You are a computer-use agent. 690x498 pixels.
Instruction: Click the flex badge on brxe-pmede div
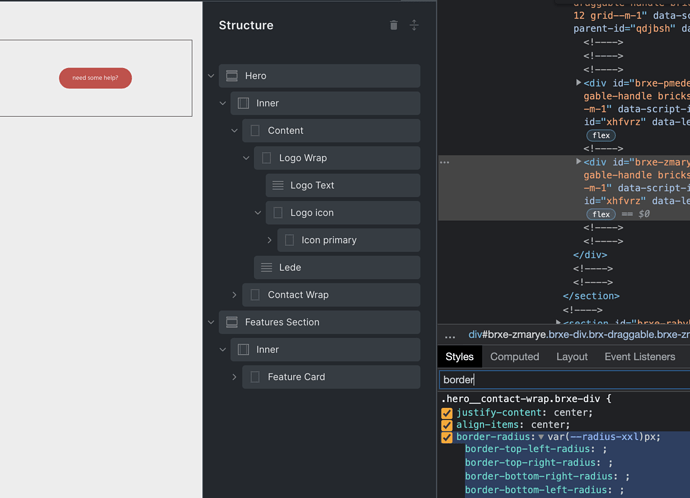pos(601,135)
